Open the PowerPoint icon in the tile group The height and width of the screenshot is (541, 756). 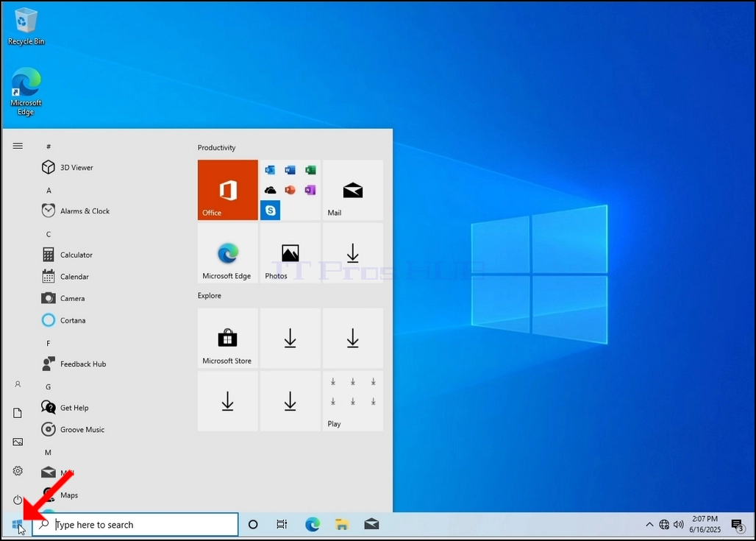[290, 190]
